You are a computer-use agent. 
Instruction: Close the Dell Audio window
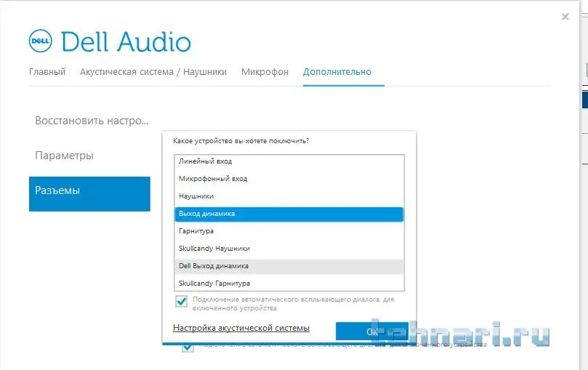click(565, 17)
